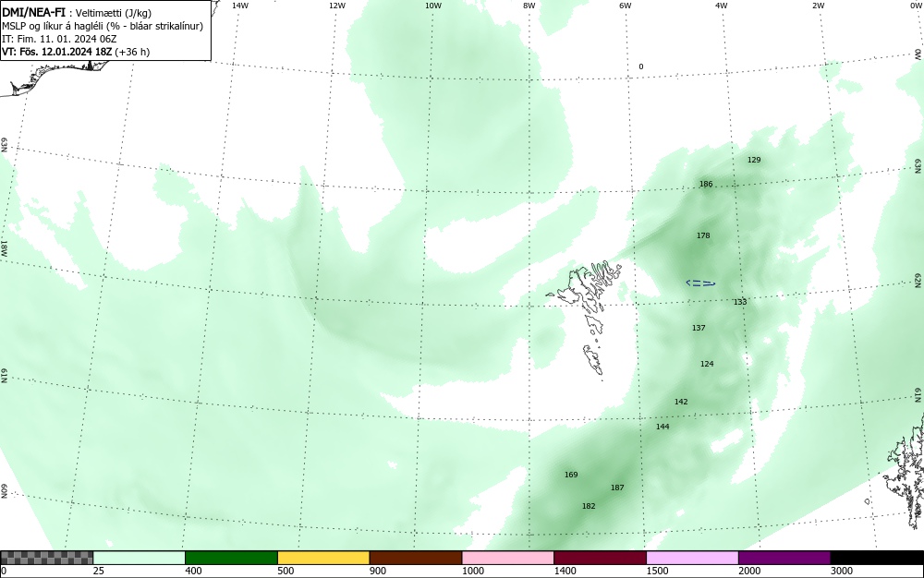Select the legend scale label 1000
This screenshot has width=924, height=578.
(472, 571)
